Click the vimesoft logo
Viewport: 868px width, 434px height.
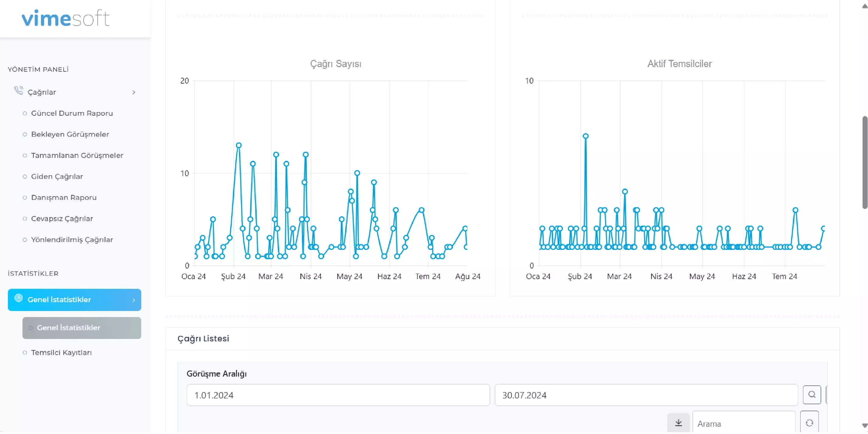tap(66, 18)
